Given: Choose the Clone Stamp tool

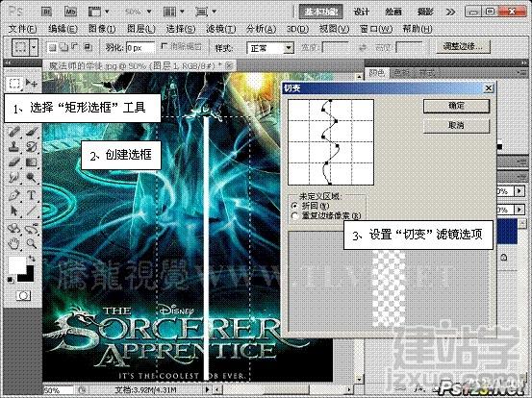Looking at the screenshot, I should click(13, 147).
